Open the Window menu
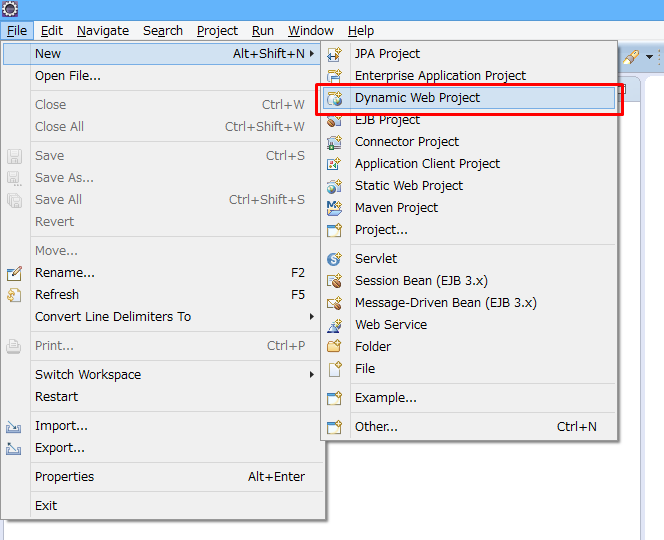Viewport: 664px width, 540px height. point(311,31)
